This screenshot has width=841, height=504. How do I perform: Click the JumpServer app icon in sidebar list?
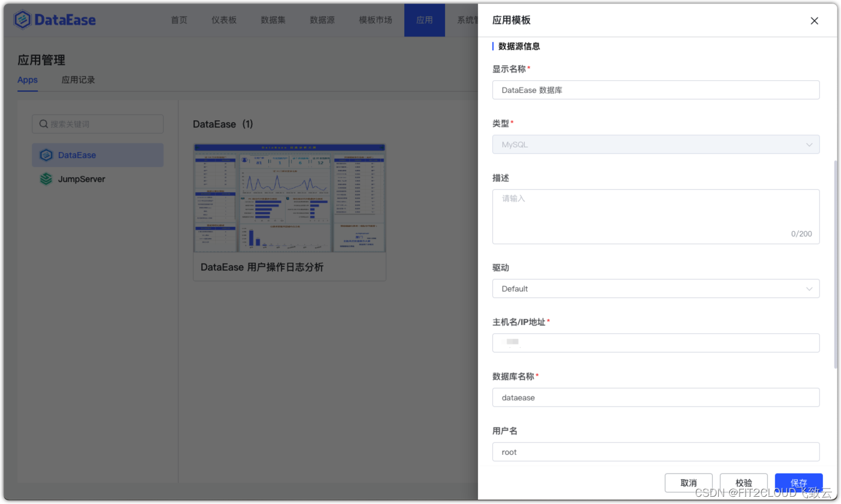[46, 179]
